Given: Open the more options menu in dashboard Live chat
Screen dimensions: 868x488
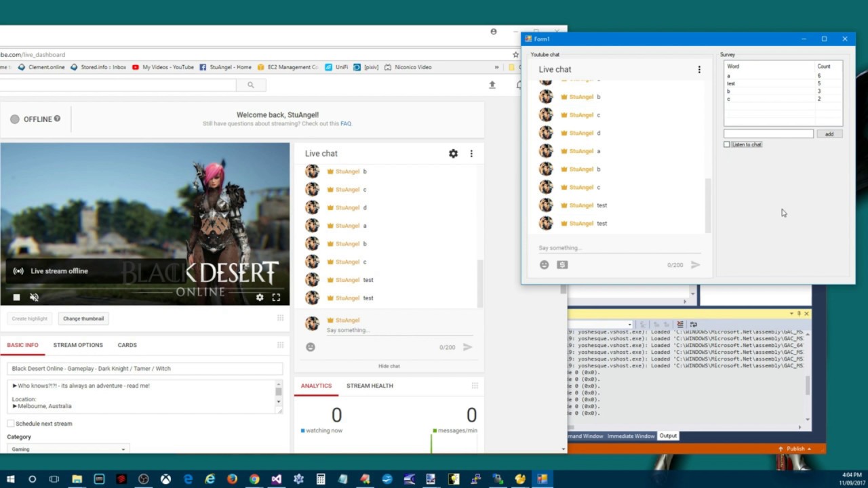Looking at the screenshot, I should click(x=471, y=154).
